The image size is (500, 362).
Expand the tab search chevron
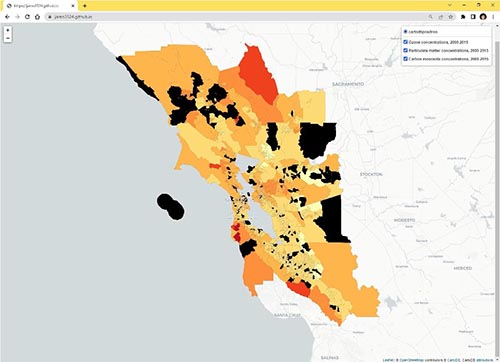pyautogui.click(x=450, y=5)
